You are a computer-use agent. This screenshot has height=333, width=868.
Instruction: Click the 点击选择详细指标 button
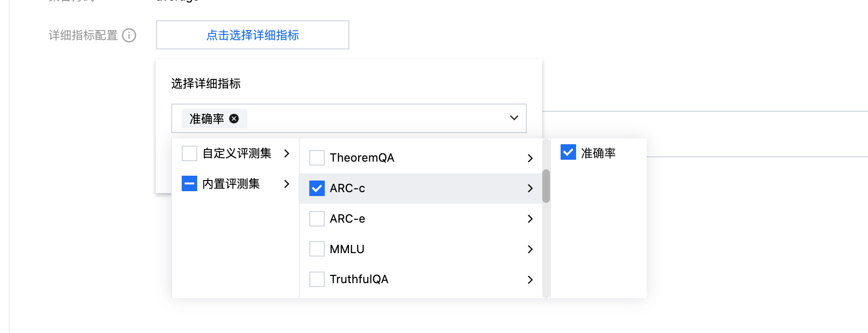point(252,35)
